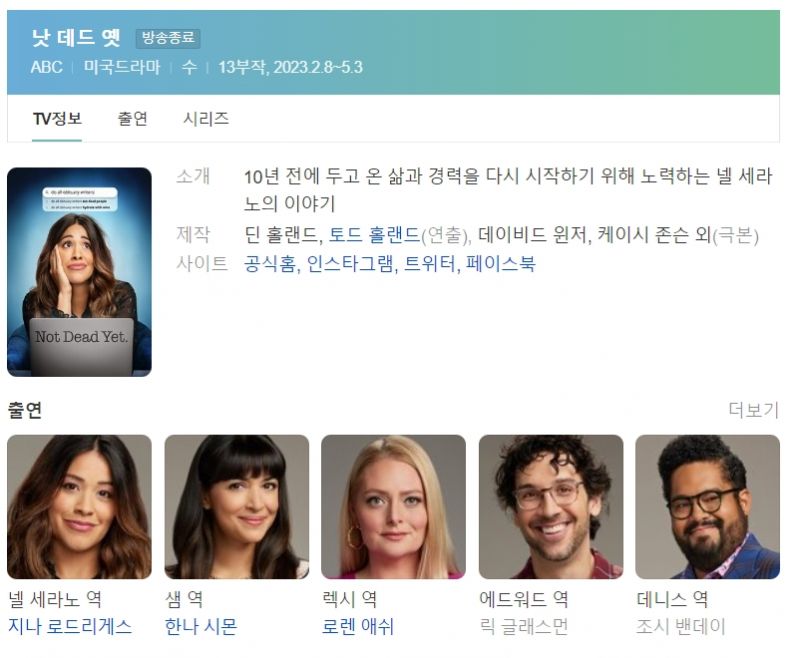The height and width of the screenshot is (658, 800).
Task: Click the 넬 세라노 role cast photo
Action: click(x=79, y=507)
